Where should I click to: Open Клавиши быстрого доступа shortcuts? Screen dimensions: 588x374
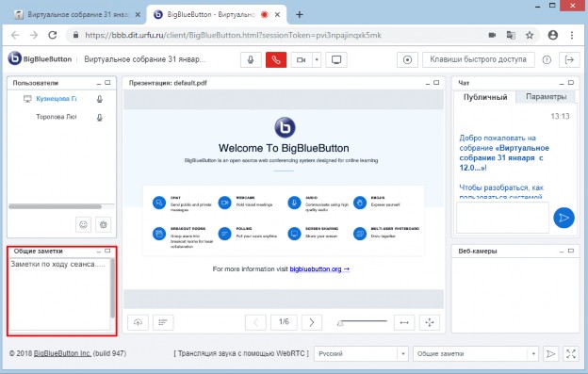[478, 60]
